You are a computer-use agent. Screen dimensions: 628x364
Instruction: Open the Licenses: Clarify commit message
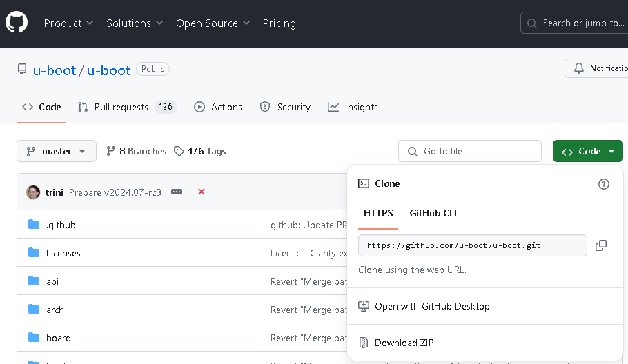coord(308,253)
